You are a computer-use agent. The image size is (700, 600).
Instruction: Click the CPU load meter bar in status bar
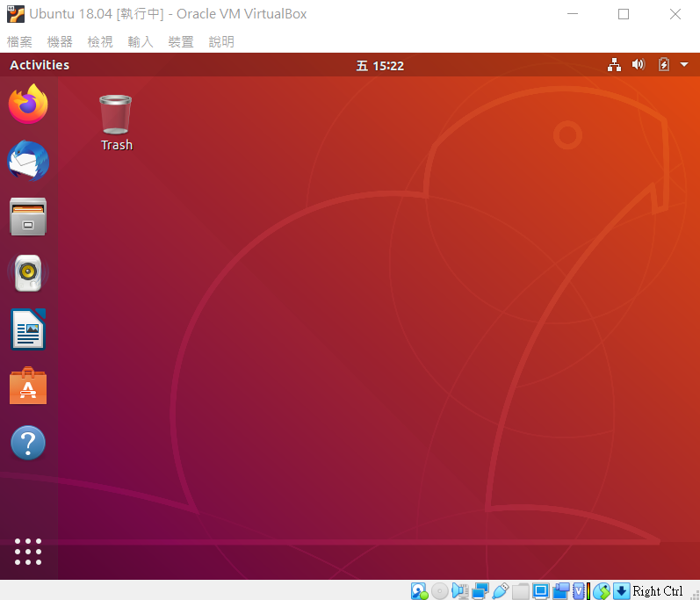pyautogui.click(x=588, y=590)
